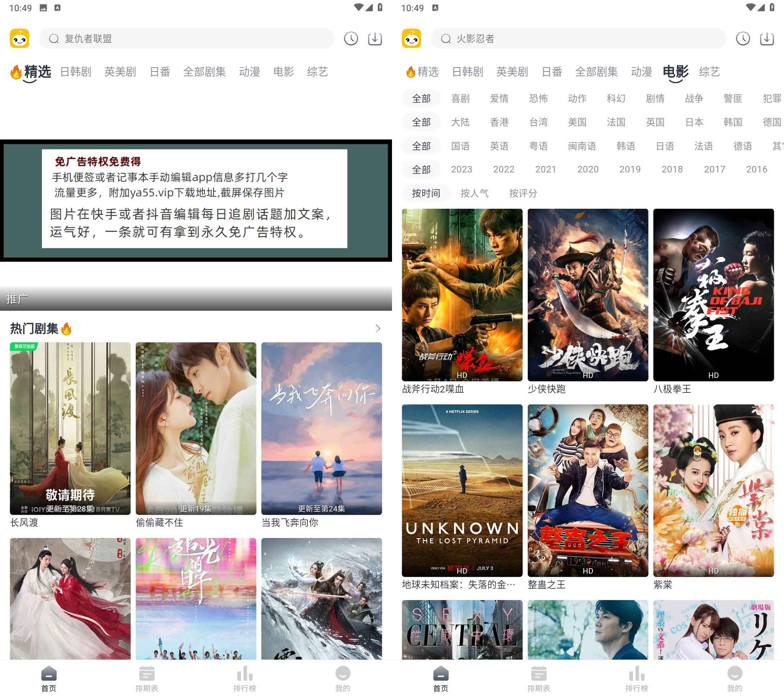
Task: Click the history/clock icon right screen
Action: click(745, 38)
